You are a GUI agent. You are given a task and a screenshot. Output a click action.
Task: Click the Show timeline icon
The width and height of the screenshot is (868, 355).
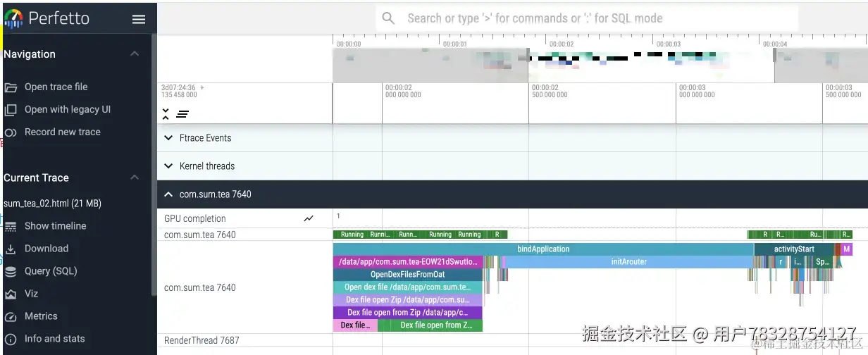pyautogui.click(x=11, y=226)
